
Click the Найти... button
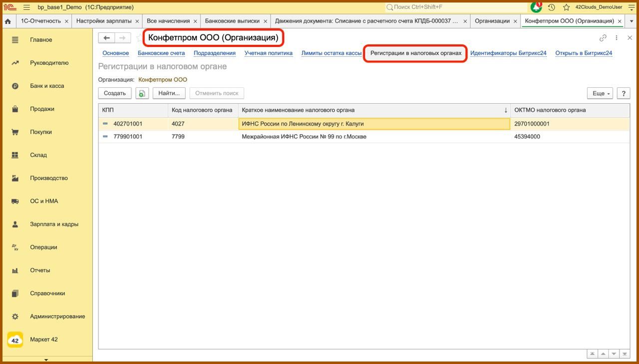point(169,93)
